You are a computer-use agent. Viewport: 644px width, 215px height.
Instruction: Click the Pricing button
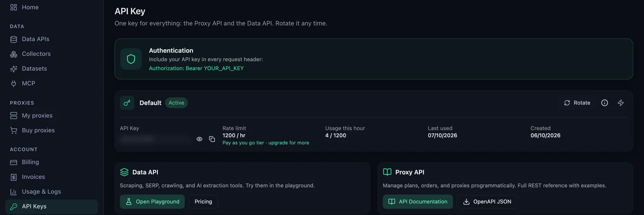point(203,202)
